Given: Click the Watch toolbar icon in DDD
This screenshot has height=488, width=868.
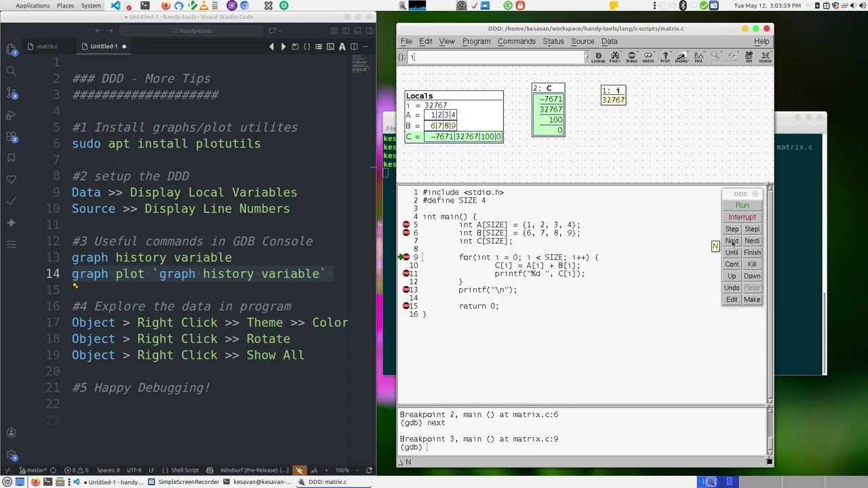Looking at the screenshot, I should 648,58.
